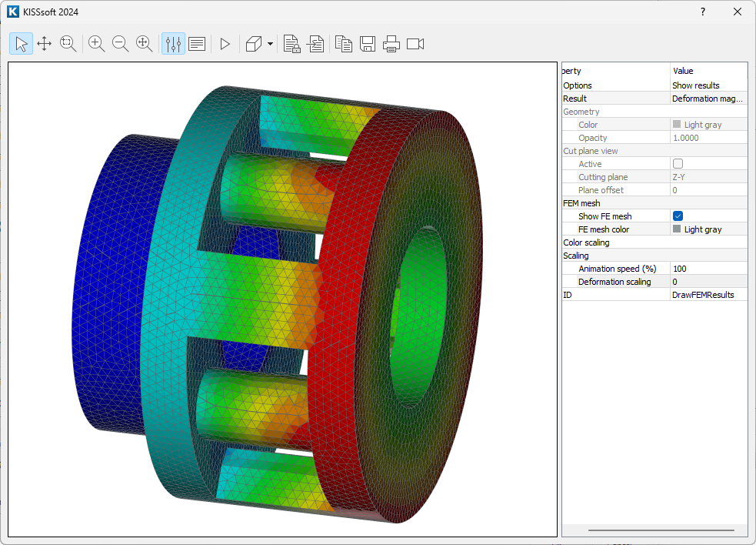This screenshot has width=756, height=545.
Task: Change Options value Show results
Action: [708, 85]
